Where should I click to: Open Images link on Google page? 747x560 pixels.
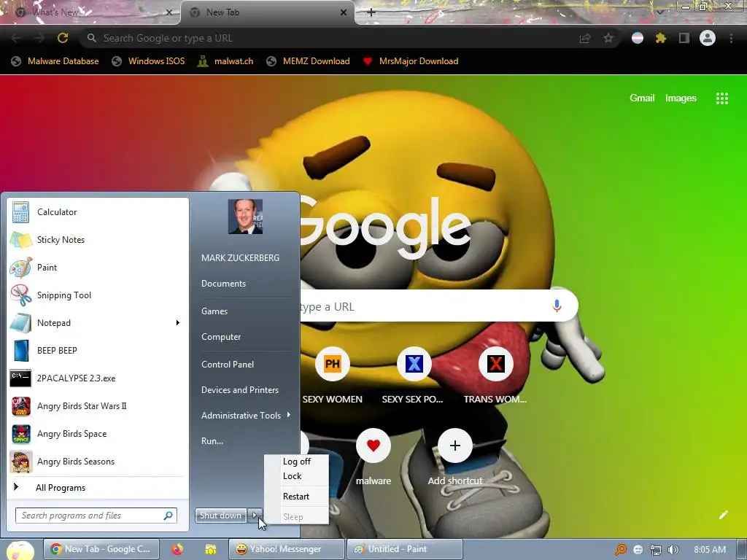tap(681, 98)
